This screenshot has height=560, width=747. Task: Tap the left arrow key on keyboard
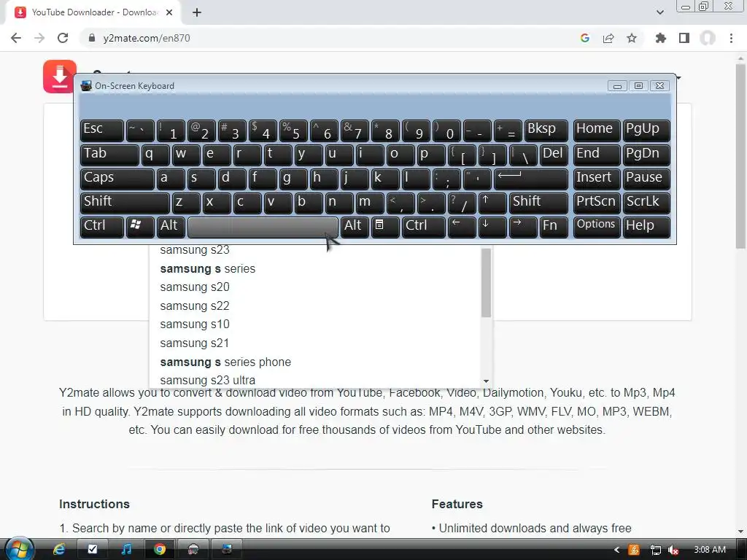(462, 227)
